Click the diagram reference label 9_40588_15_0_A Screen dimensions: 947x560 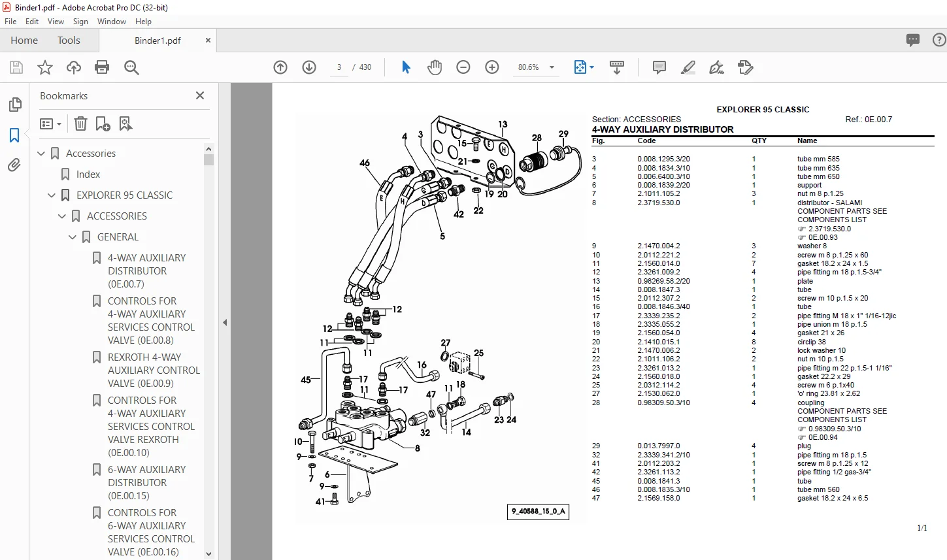click(x=539, y=512)
